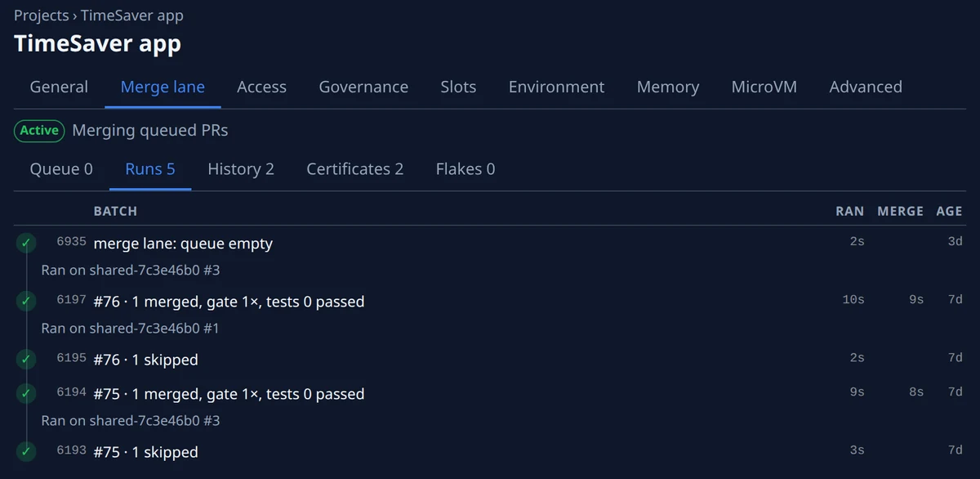Click run number 6197
The height and width of the screenshot is (479, 980).
pos(71,300)
